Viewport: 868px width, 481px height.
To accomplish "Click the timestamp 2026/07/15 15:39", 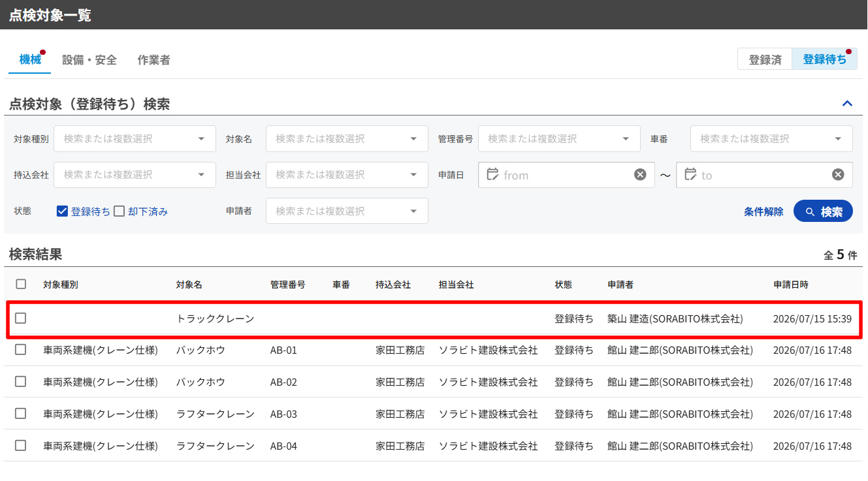I will (812, 318).
